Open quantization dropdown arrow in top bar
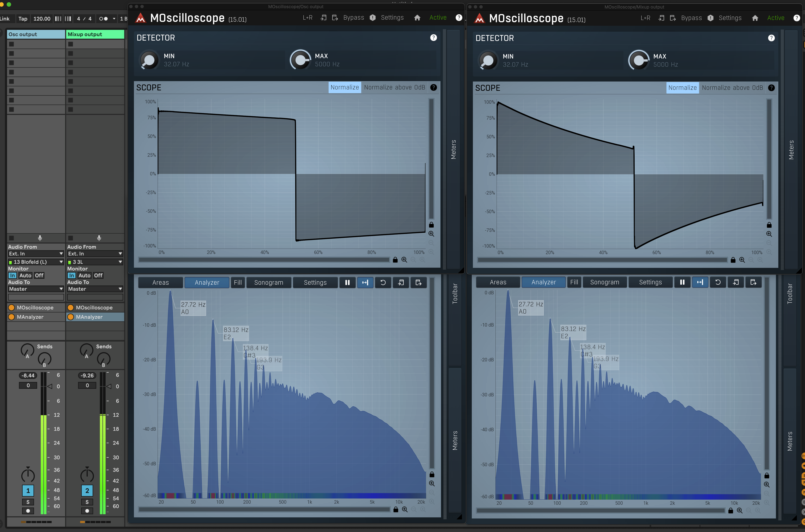 (114, 19)
